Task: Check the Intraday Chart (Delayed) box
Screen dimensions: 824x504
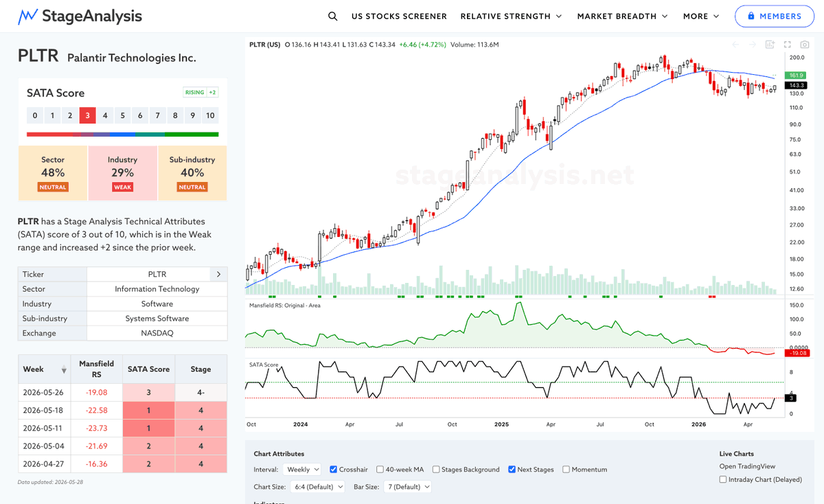Action: tap(723, 479)
